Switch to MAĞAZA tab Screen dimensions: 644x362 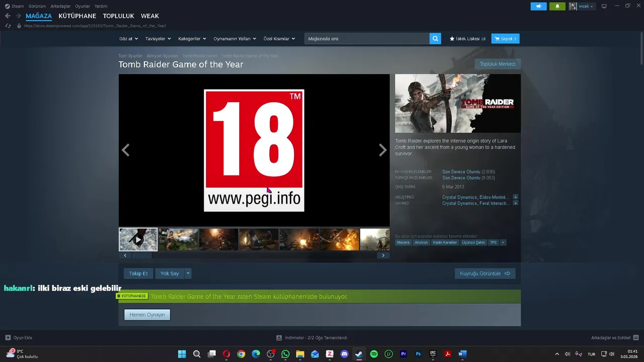[39, 16]
